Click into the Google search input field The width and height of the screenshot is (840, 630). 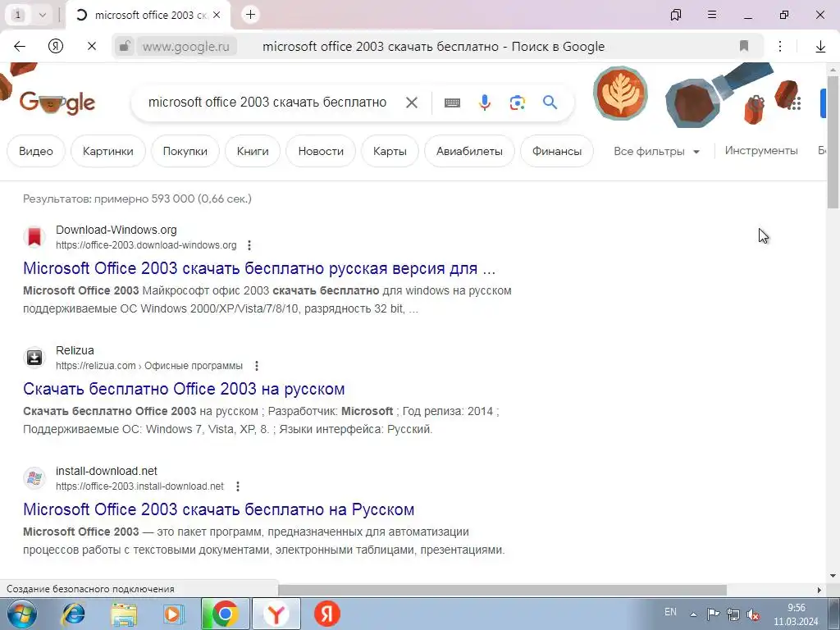coord(267,103)
